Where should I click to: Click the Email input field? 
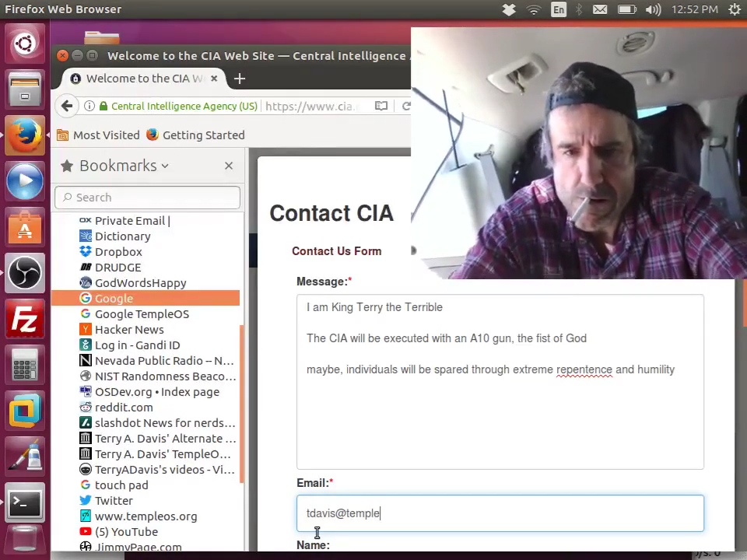[500, 513]
